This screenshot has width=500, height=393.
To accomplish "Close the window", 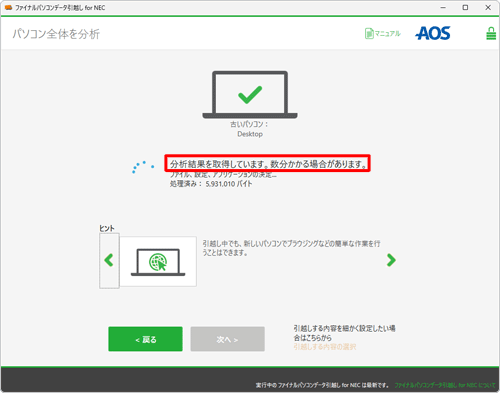I will (488, 7).
